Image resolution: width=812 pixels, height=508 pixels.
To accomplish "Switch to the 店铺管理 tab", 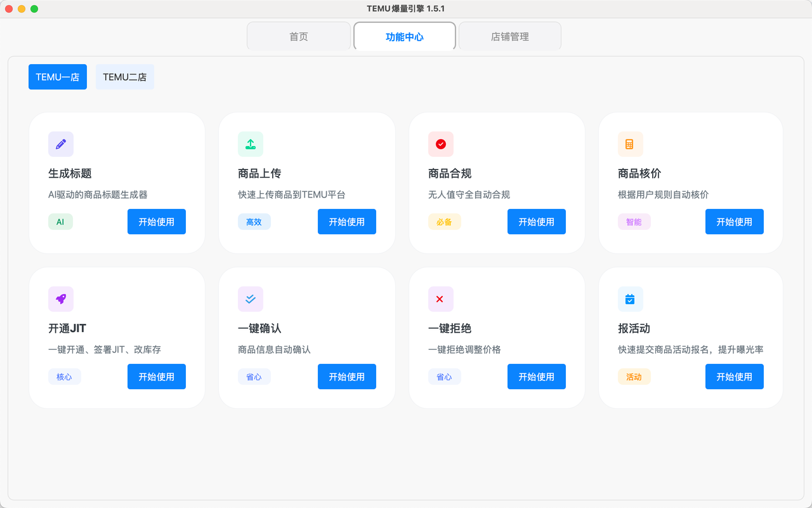I will coord(509,36).
